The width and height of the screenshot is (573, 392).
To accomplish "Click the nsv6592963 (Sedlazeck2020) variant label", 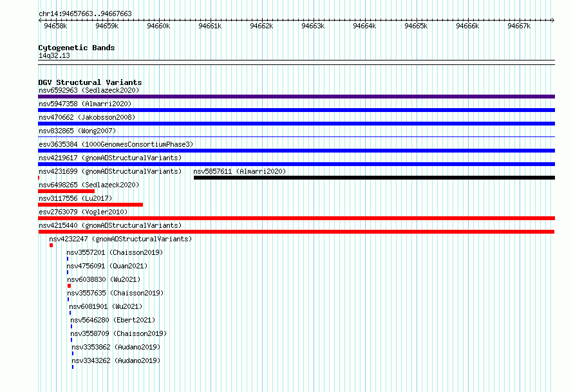I will (89, 90).
